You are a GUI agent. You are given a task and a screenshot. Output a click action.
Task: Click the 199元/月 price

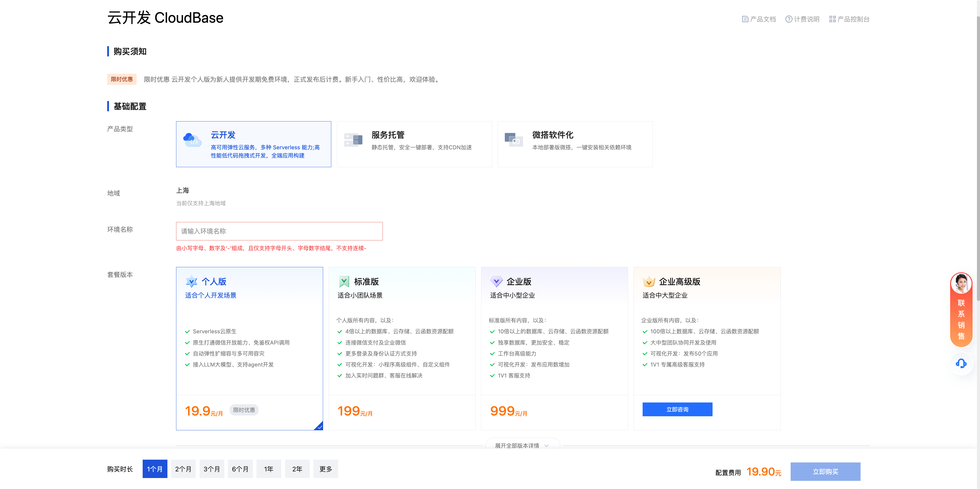pos(355,411)
